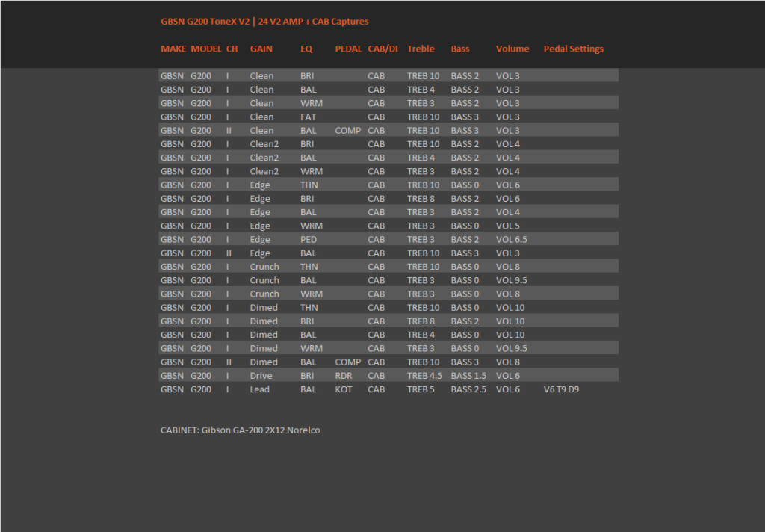Click VOL 8 in the Dimed channel II row
This screenshot has height=532, width=765.
pyautogui.click(x=507, y=362)
